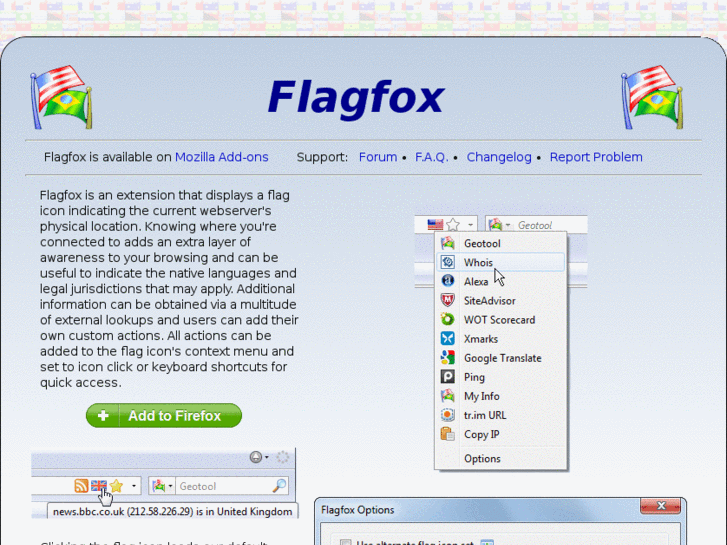
Task: Click the My Info flag icon
Action: point(447,396)
